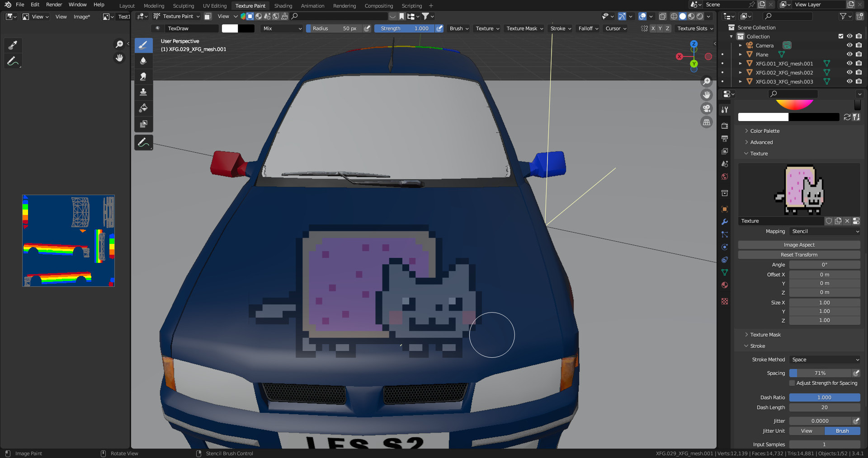Select the Soften tool
868x458 pixels.
pyautogui.click(x=143, y=61)
